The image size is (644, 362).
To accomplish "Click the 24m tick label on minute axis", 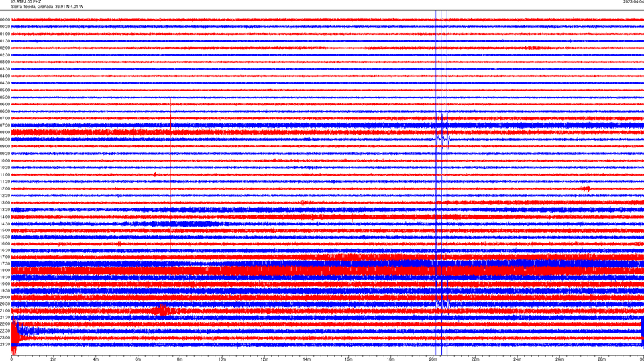I will (517, 359).
